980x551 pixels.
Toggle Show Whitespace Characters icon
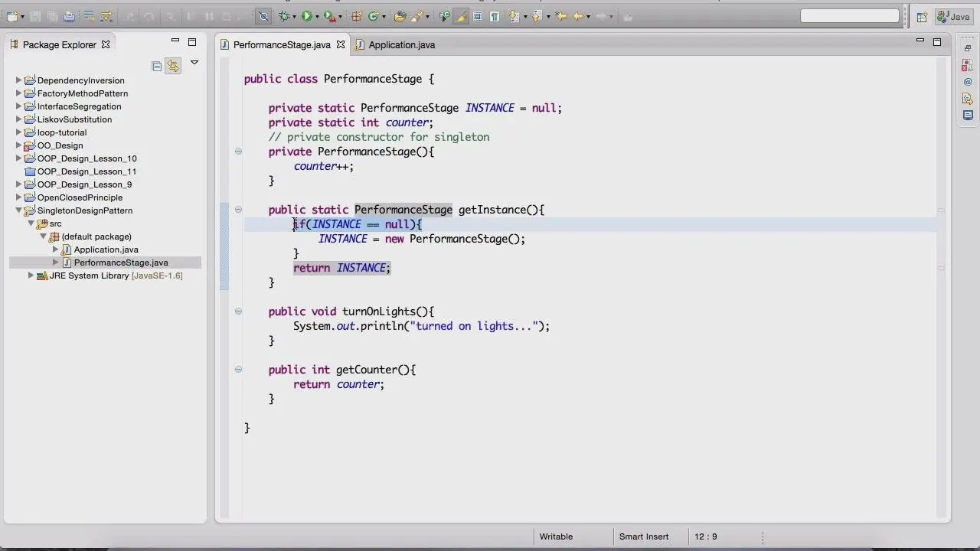coord(495,16)
